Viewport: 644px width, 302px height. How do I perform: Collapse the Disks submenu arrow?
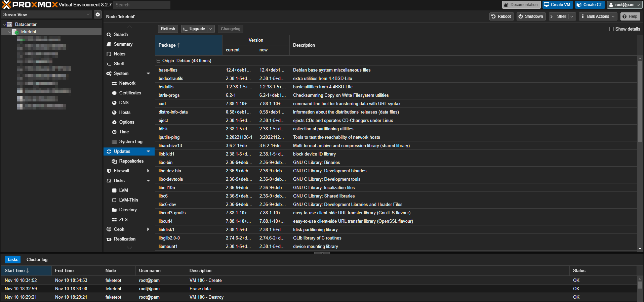tap(148, 181)
